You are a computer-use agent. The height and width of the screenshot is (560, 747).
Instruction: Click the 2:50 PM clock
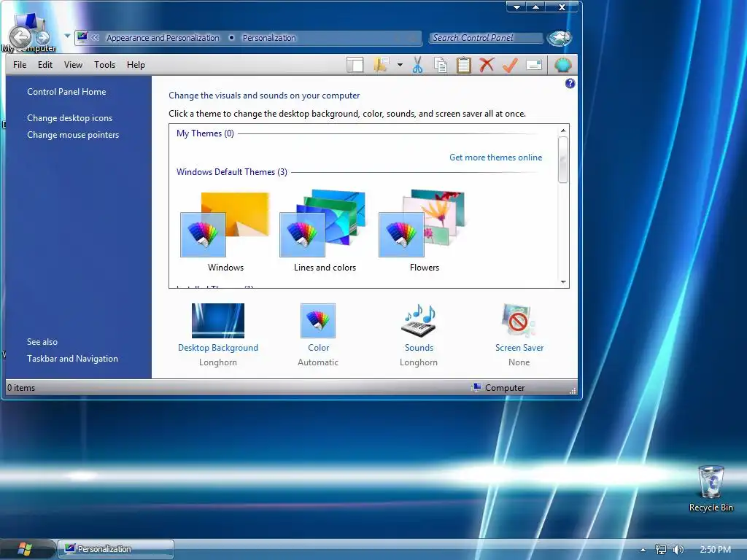click(x=715, y=550)
